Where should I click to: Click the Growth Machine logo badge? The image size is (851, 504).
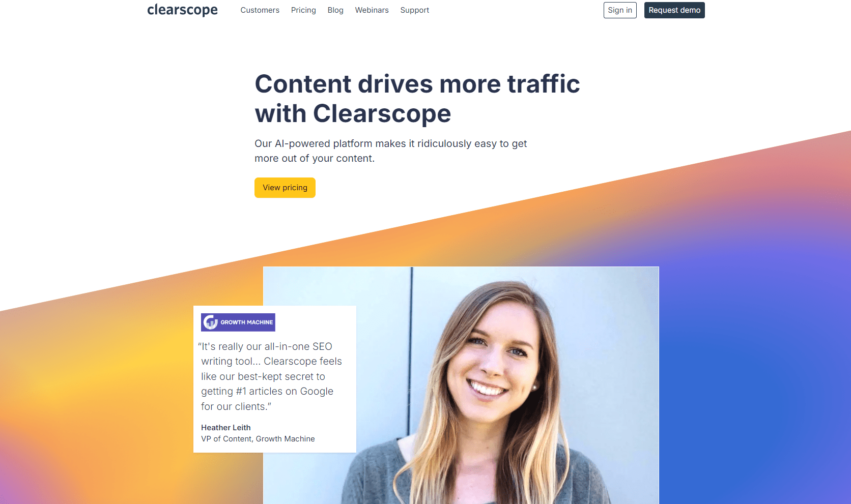coord(238,322)
